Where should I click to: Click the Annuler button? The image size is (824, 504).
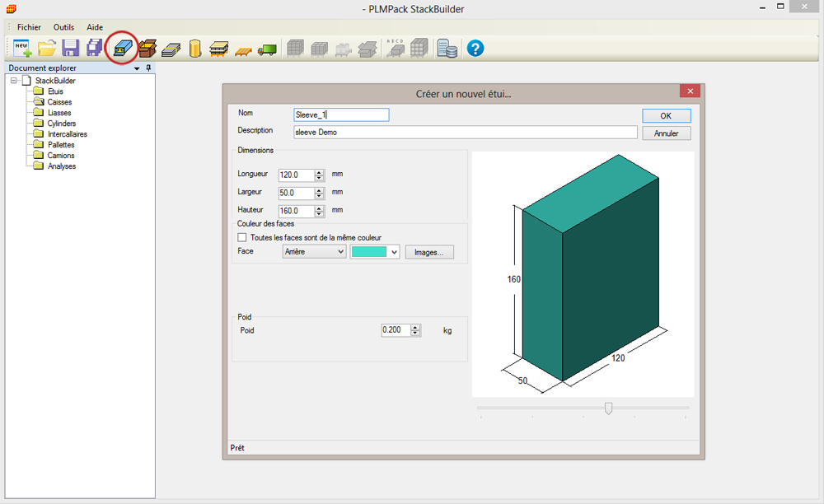point(666,133)
